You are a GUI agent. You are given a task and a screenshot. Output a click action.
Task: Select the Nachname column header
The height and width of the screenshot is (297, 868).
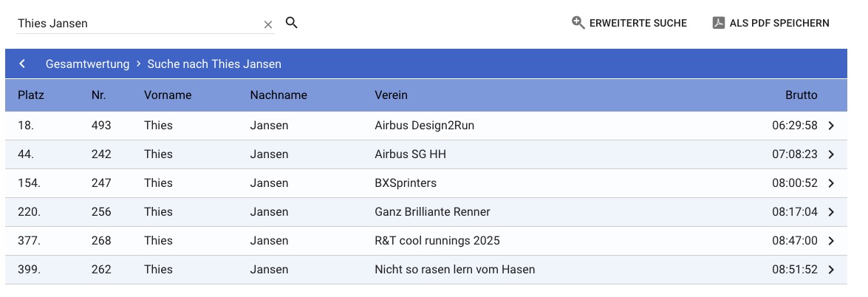(278, 95)
